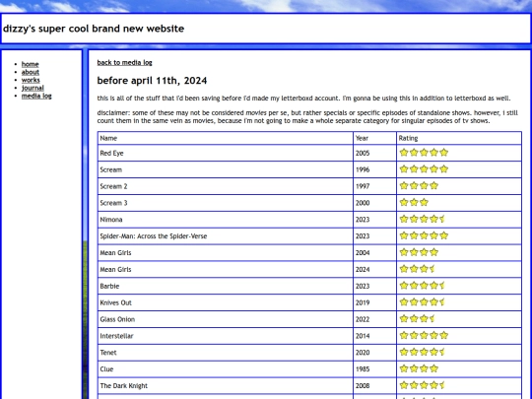Click the Rating column header
The image size is (532, 399).
[x=459, y=138]
